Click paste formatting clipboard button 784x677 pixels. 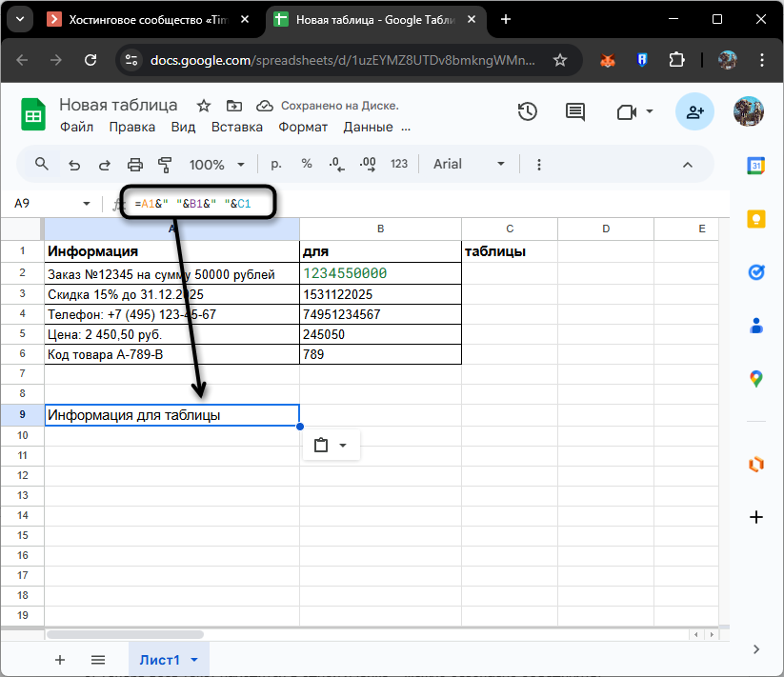click(321, 446)
